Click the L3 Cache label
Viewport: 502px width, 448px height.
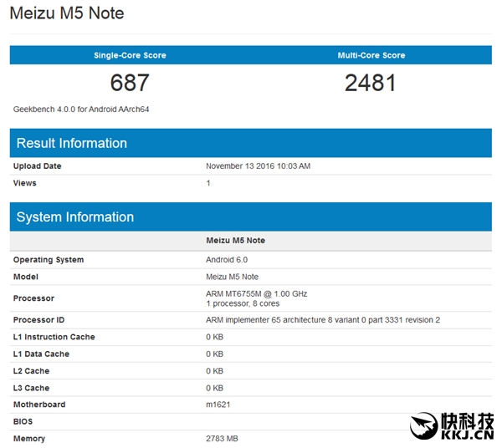[x=32, y=388]
